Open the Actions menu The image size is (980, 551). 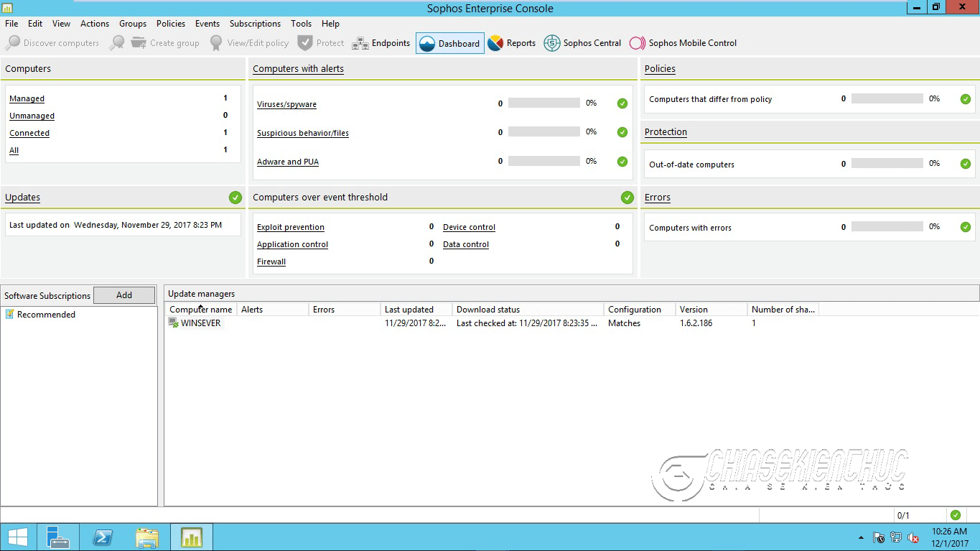(95, 24)
